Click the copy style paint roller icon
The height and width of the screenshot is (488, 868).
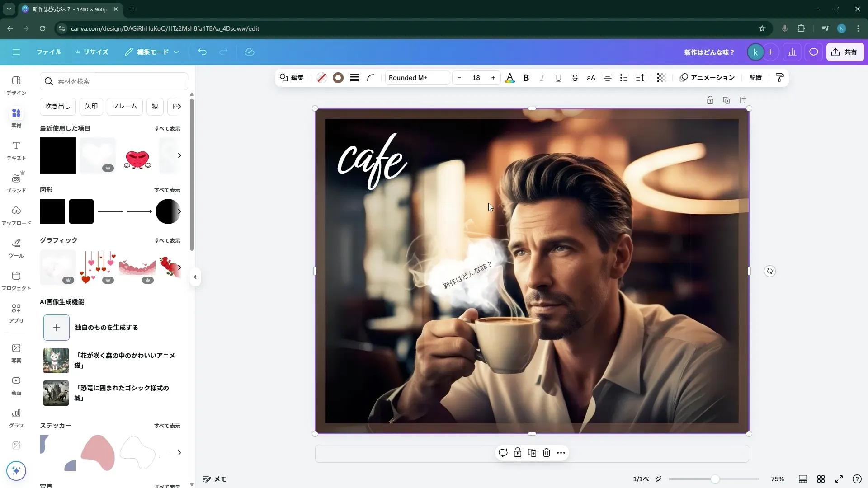[779, 78]
